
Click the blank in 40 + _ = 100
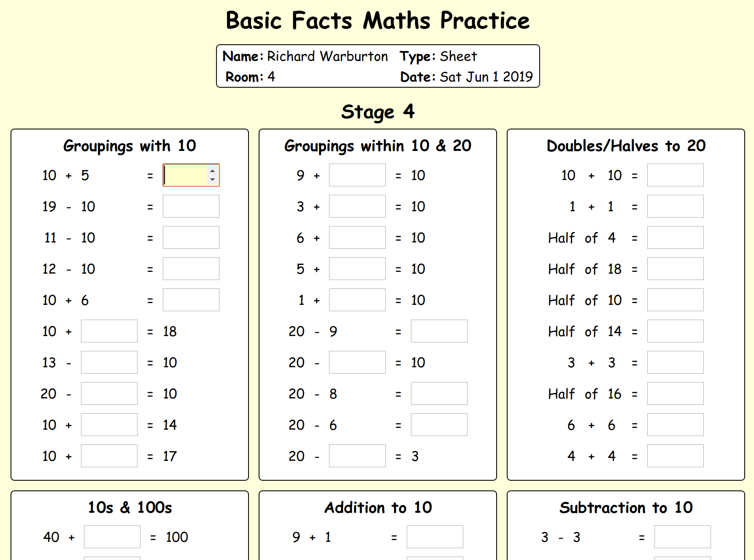click(112, 537)
